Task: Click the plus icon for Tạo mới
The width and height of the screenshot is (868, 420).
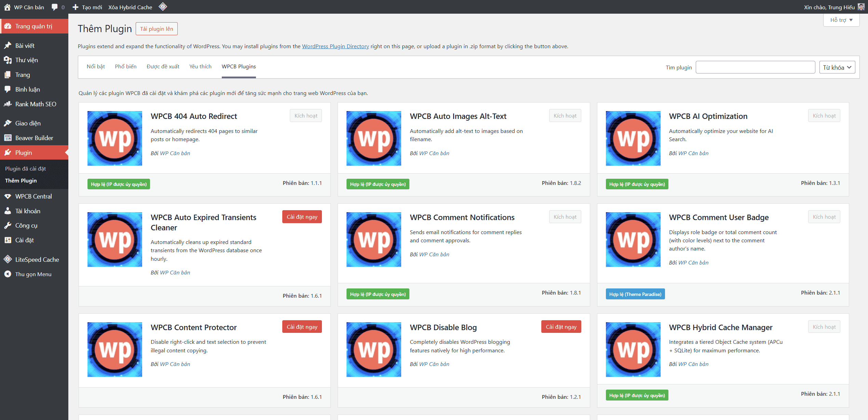Action: click(76, 7)
